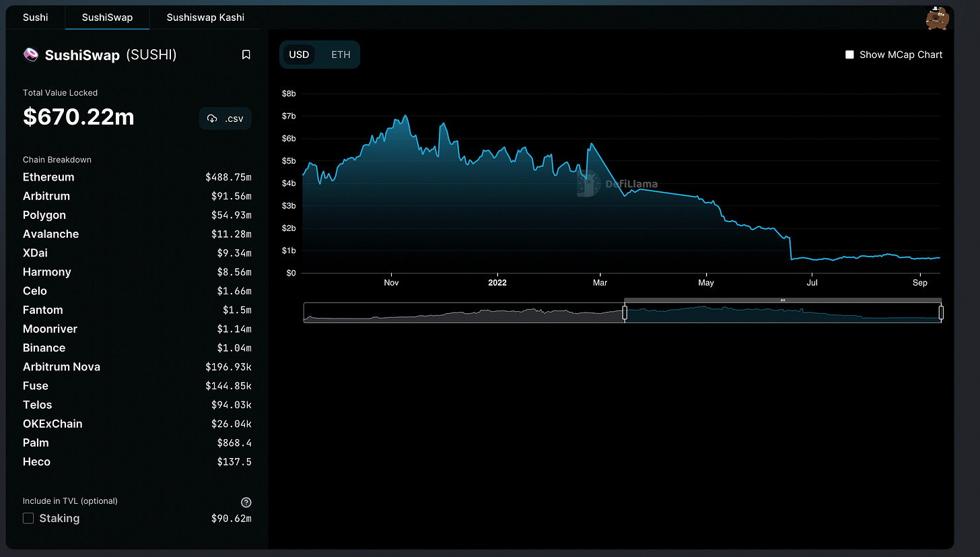Click the Total Value Locked heading
The height and width of the screenshot is (557, 980).
60,93
